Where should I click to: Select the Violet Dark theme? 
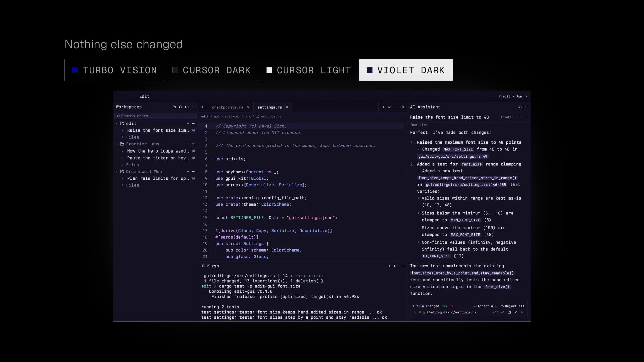406,70
